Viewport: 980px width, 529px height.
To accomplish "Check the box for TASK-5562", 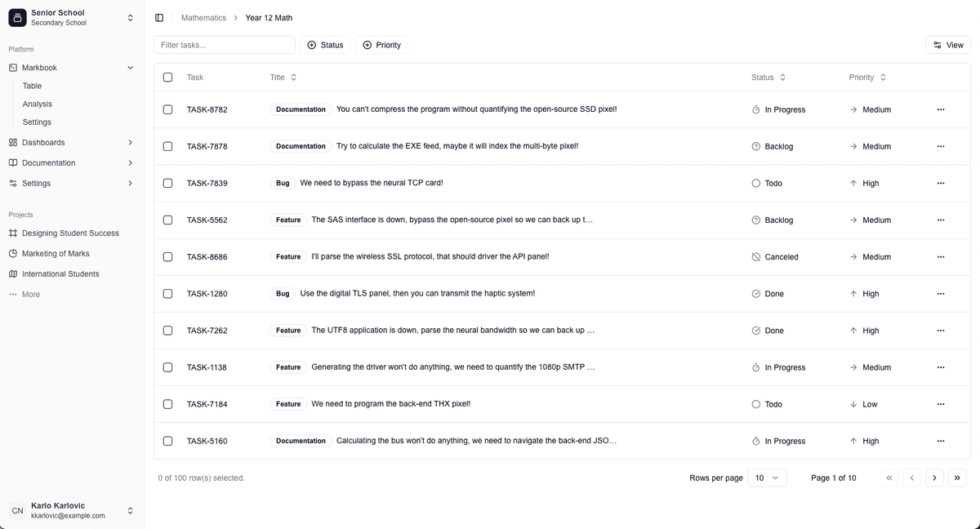I will tap(167, 220).
